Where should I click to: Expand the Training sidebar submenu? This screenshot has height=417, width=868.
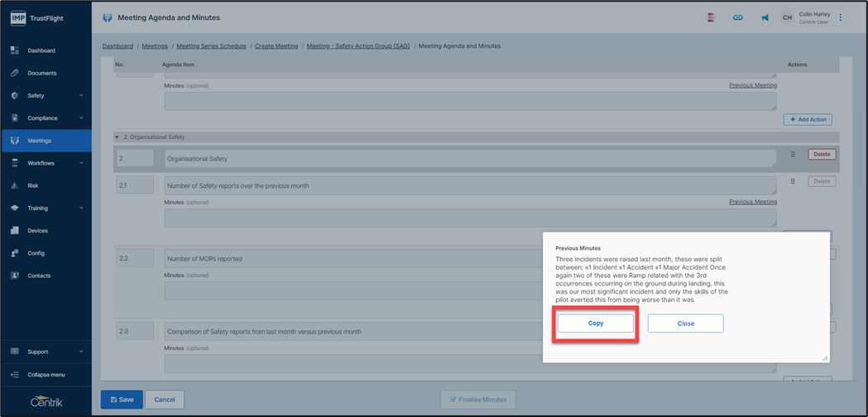click(81, 208)
